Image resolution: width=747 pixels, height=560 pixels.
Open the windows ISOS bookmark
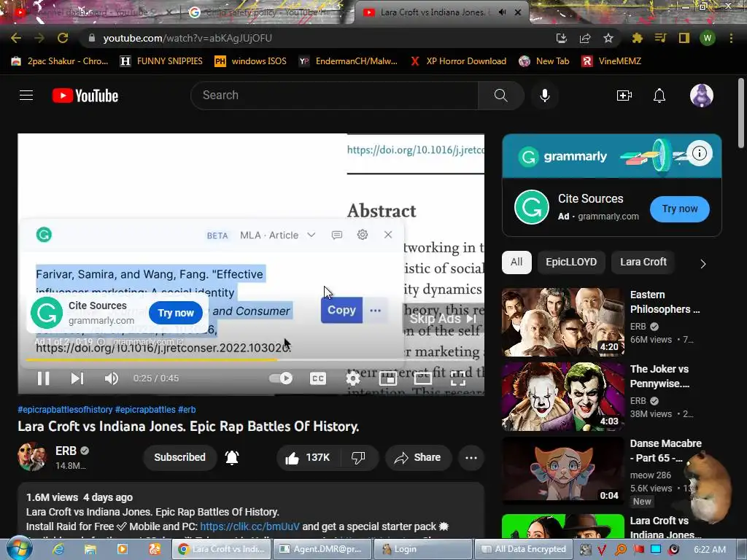coord(251,61)
